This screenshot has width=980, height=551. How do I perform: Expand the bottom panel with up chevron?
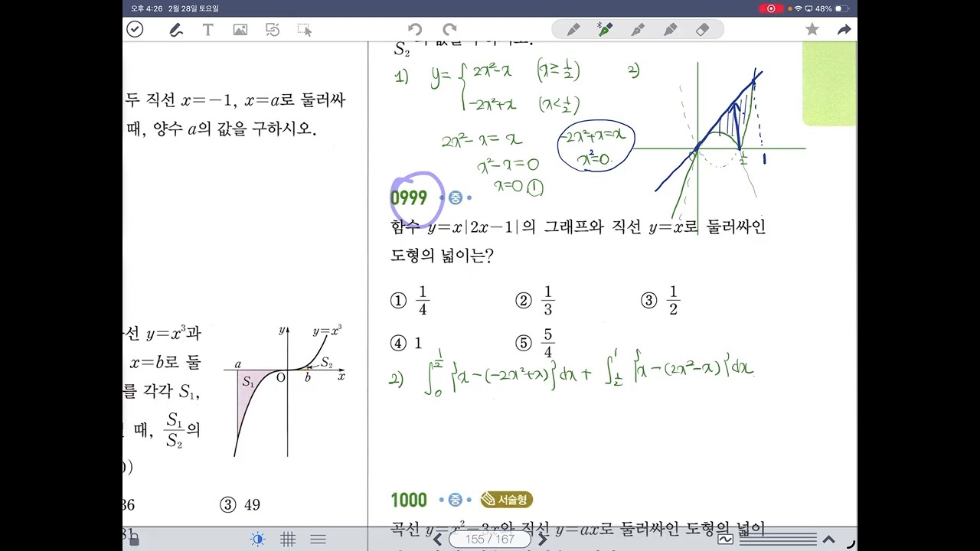click(x=828, y=540)
